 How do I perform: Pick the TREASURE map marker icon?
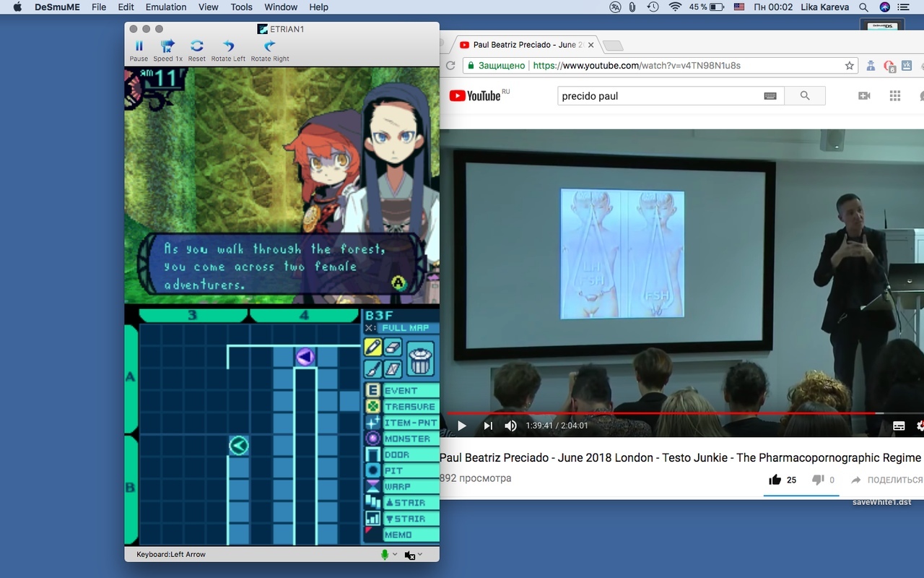372,407
